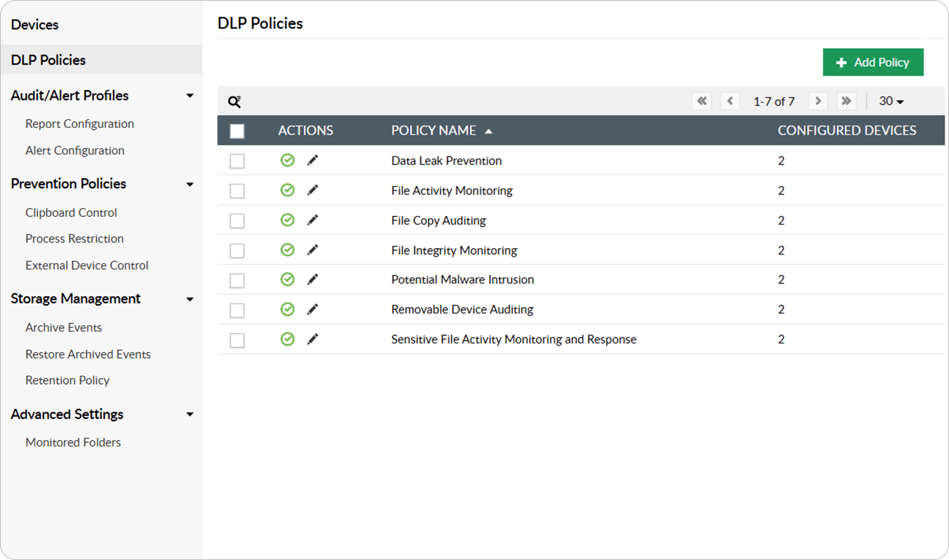Open the page size dropdown showing 30
Screen dimensions: 949x560
pos(890,101)
